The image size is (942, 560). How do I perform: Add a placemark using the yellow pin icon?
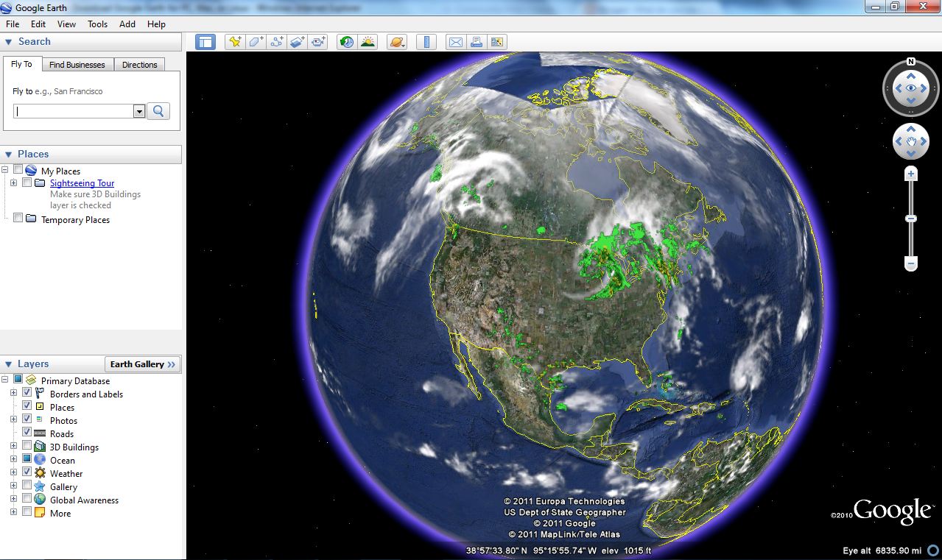click(x=234, y=42)
